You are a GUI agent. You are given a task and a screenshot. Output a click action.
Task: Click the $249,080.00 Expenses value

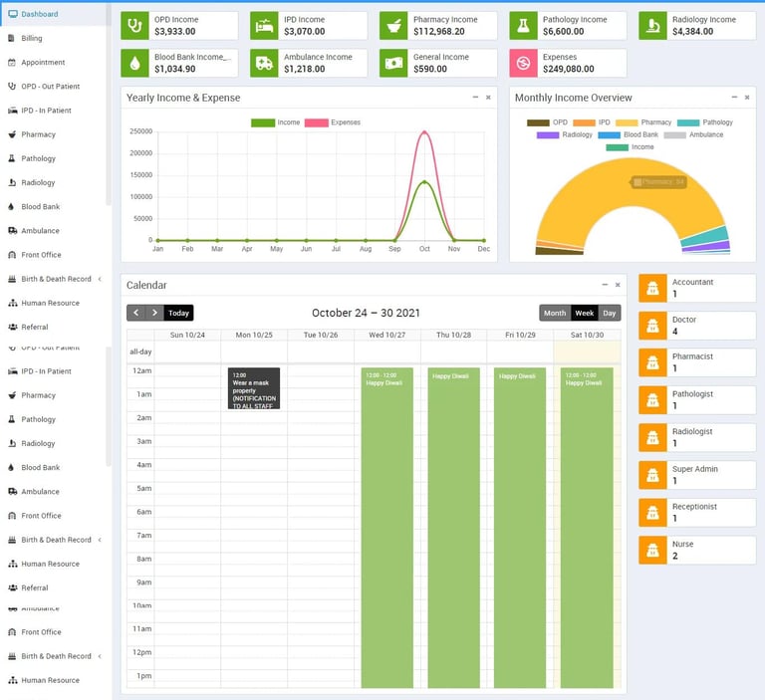569,70
